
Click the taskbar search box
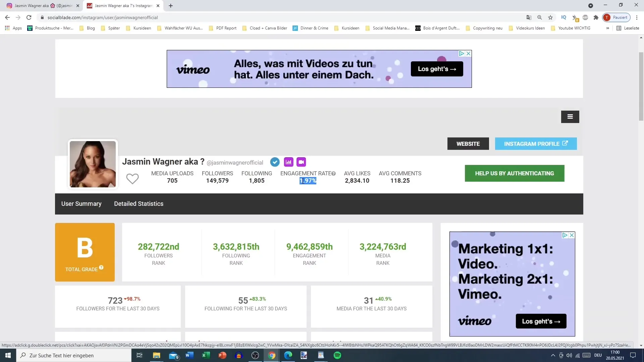(x=74, y=355)
